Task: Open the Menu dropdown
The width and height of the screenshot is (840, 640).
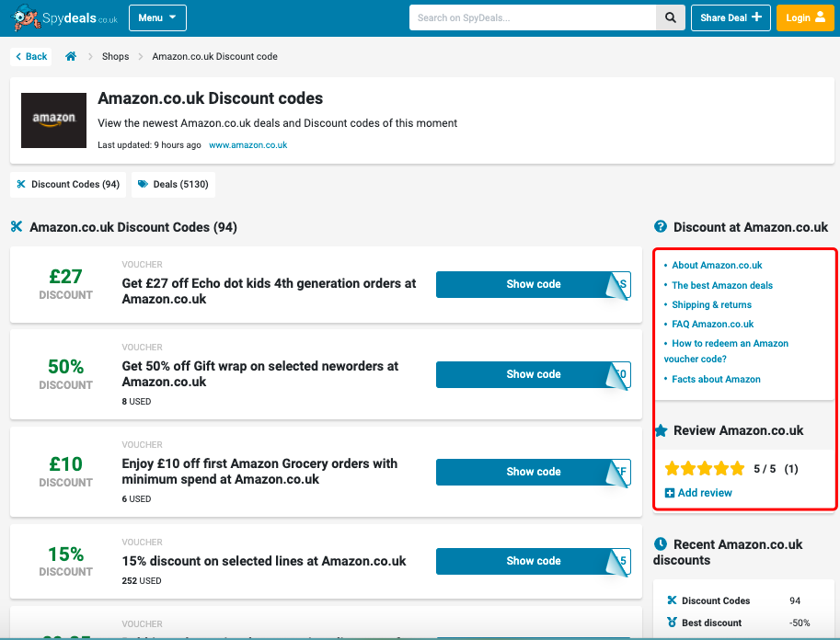Action: tap(157, 17)
